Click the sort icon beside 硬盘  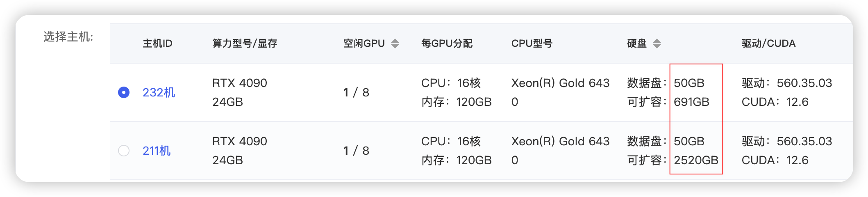pyautogui.click(x=657, y=44)
